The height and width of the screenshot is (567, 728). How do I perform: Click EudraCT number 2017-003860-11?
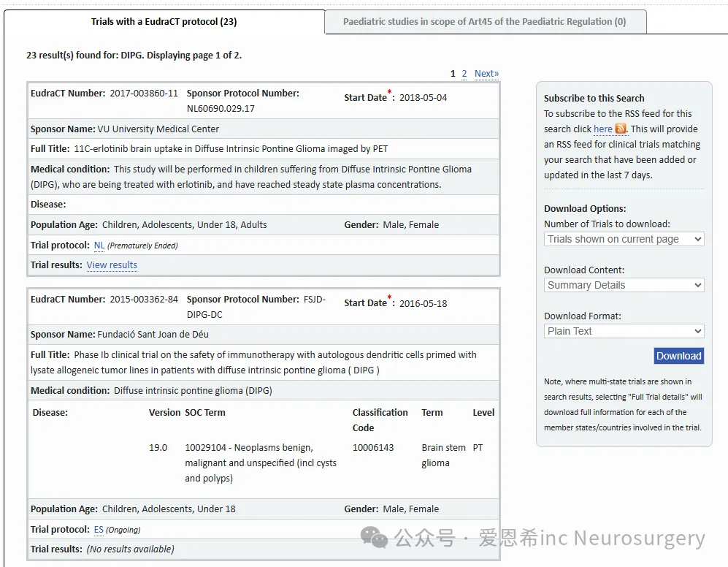(144, 94)
